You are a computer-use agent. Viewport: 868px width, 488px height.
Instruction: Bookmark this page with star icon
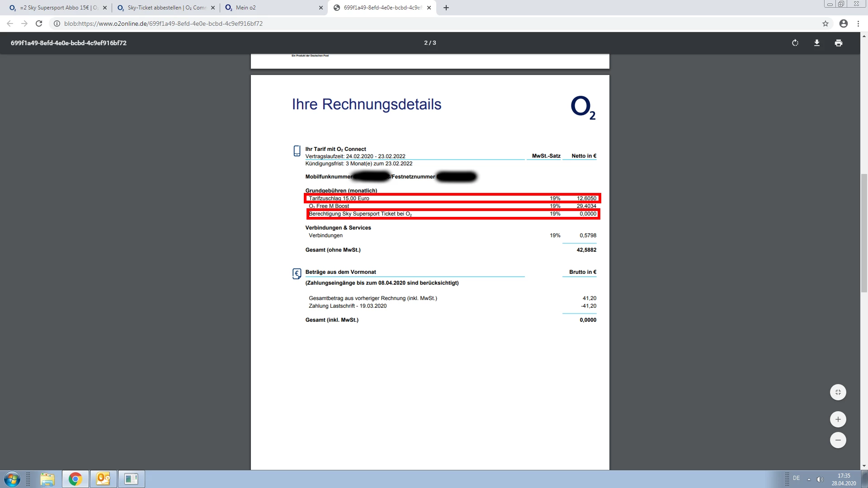pos(826,23)
